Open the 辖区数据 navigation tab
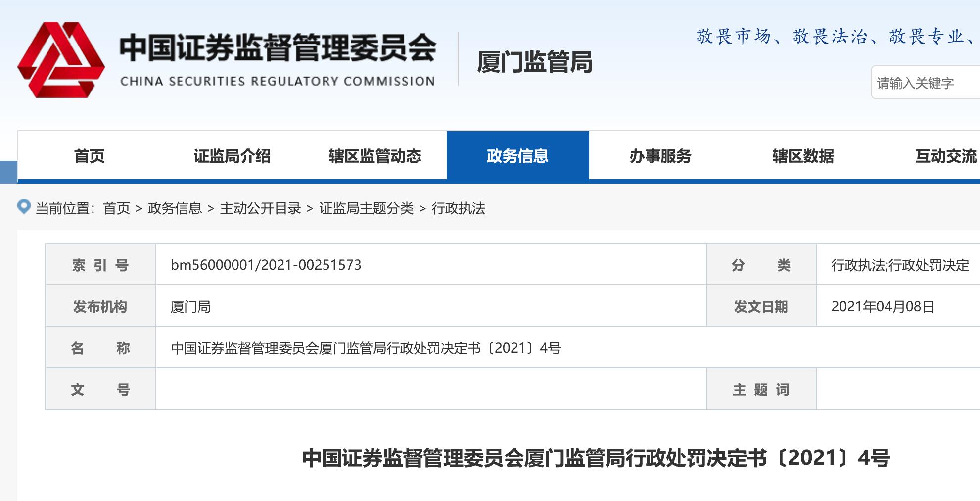Image resolution: width=980 pixels, height=501 pixels. click(803, 156)
